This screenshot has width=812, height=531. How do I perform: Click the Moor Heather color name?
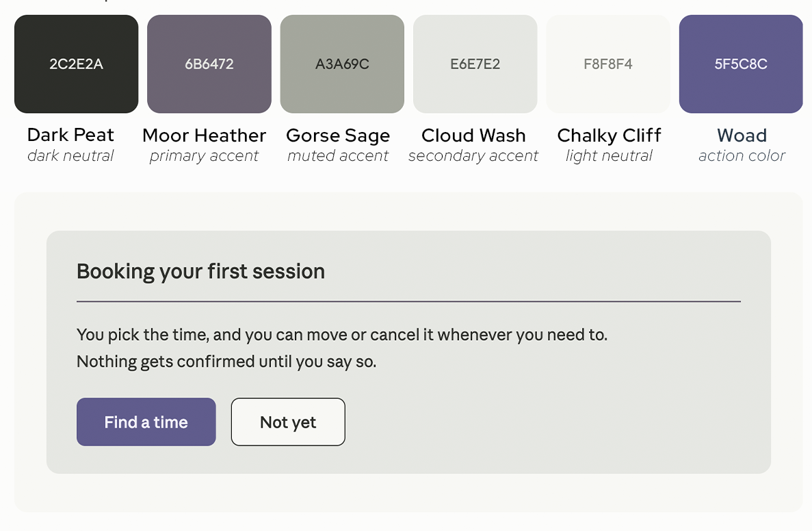point(204,135)
